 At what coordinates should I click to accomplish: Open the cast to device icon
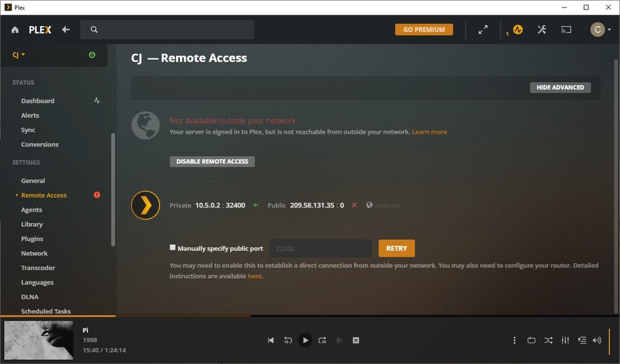click(566, 30)
